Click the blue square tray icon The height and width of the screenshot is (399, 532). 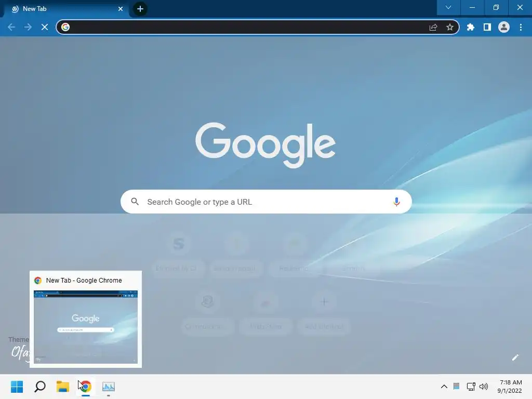pyautogui.click(x=456, y=387)
